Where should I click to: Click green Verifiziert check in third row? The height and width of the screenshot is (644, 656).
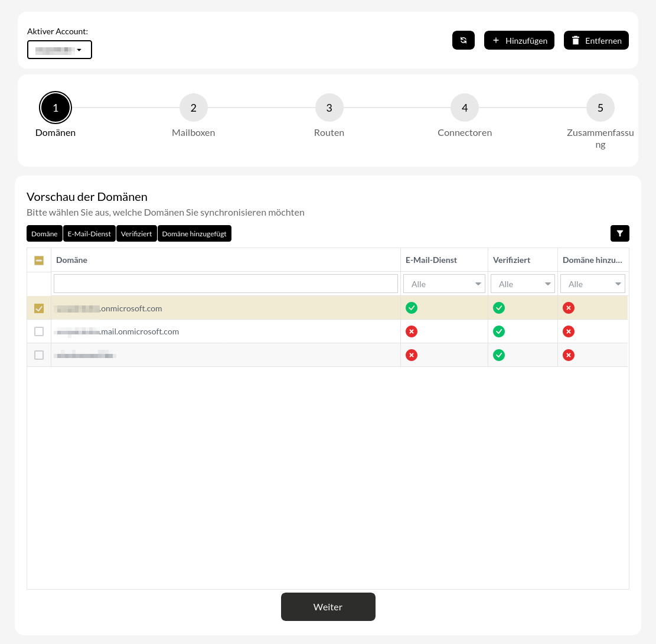point(499,355)
